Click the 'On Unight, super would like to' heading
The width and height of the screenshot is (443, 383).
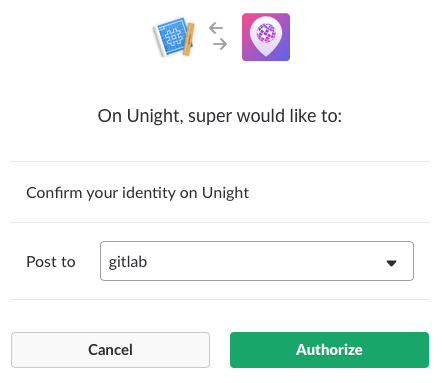pyautogui.click(x=220, y=116)
